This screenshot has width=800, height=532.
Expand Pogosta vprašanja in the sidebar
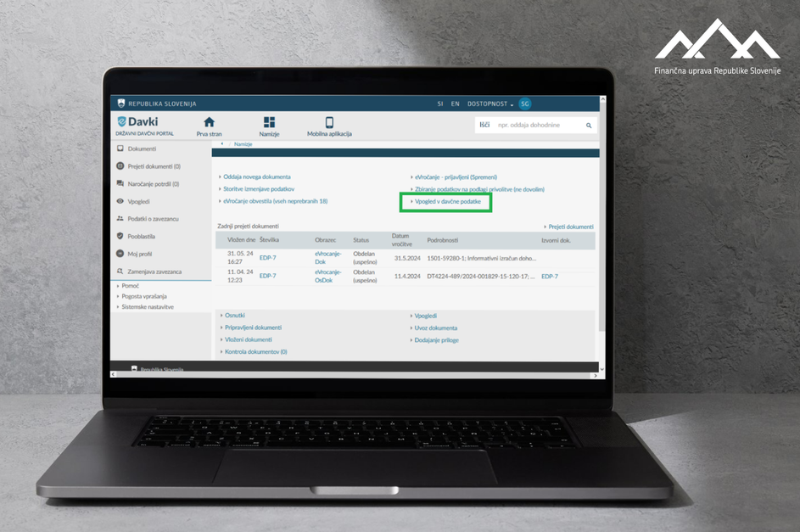144,296
